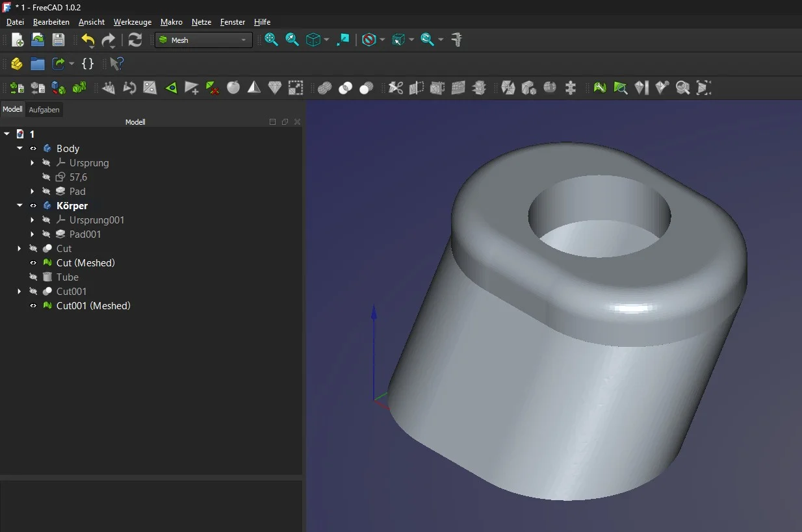Toggle visibility of Körper
Viewport: 802px width, 532px height.
coord(33,206)
